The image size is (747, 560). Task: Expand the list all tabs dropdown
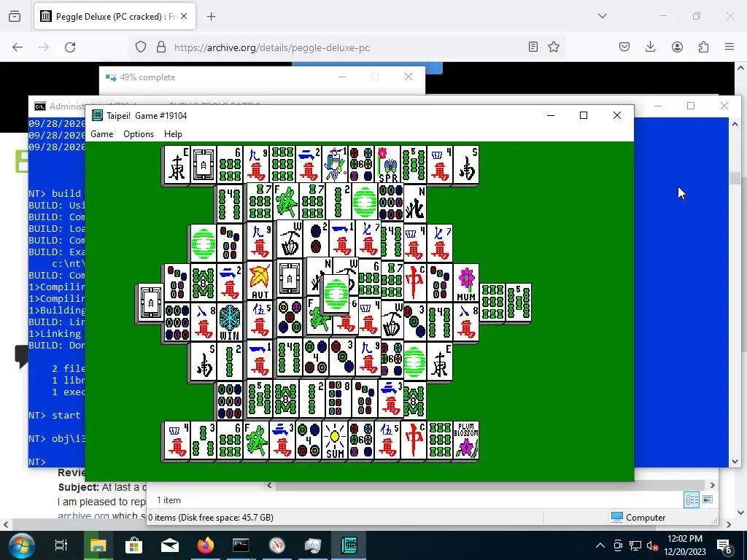pyautogui.click(x=602, y=16)
